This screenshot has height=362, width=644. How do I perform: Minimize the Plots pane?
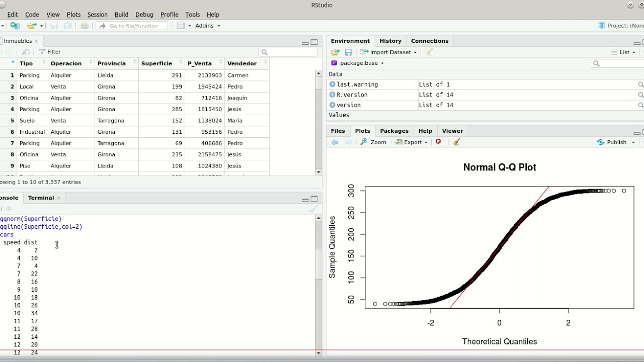[x=637, y=133]
